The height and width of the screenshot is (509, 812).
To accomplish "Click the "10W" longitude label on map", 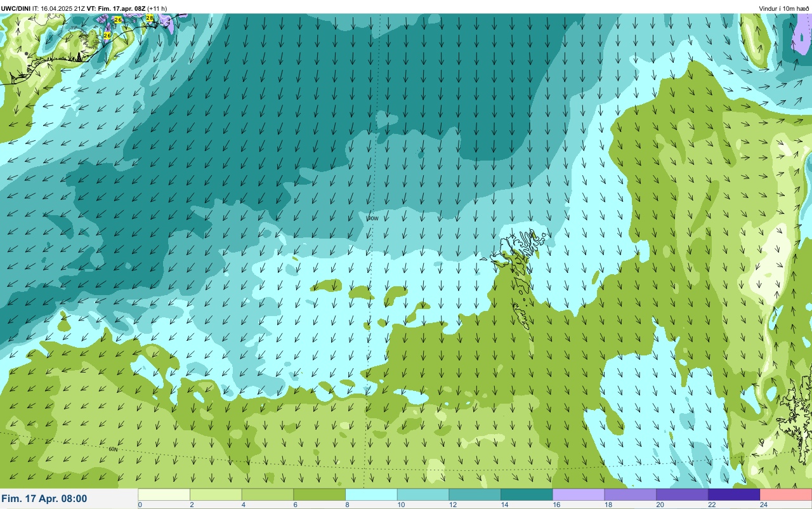I will tap(372, 218).
